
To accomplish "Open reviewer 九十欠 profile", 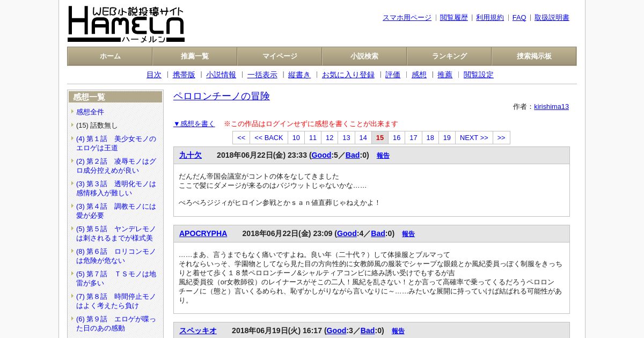I will coord(191,155).
